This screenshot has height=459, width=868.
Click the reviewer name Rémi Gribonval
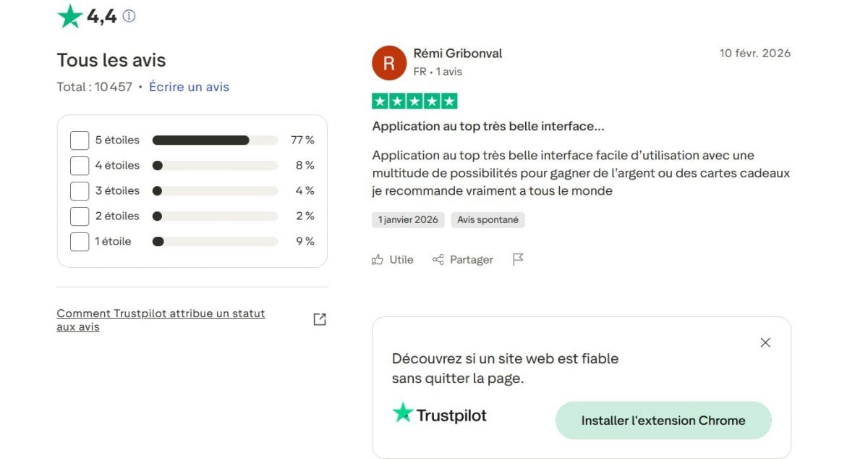click(x=459, y=53)
